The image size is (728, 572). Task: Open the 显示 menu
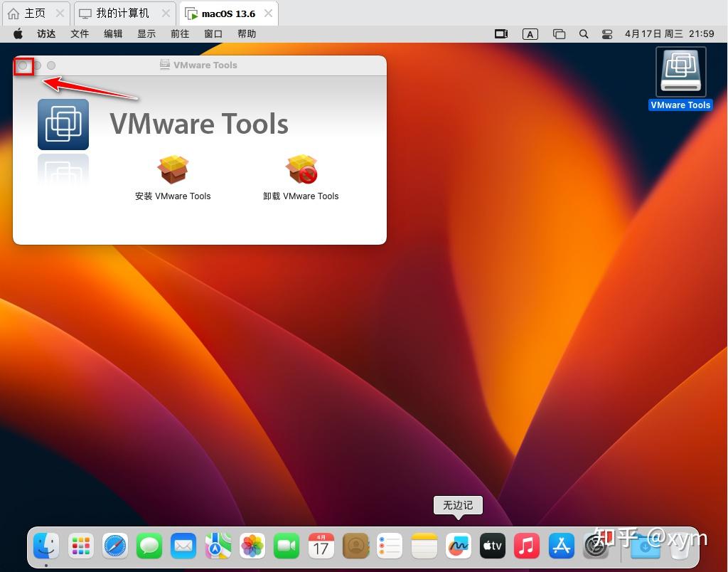(x=146, y=34)
